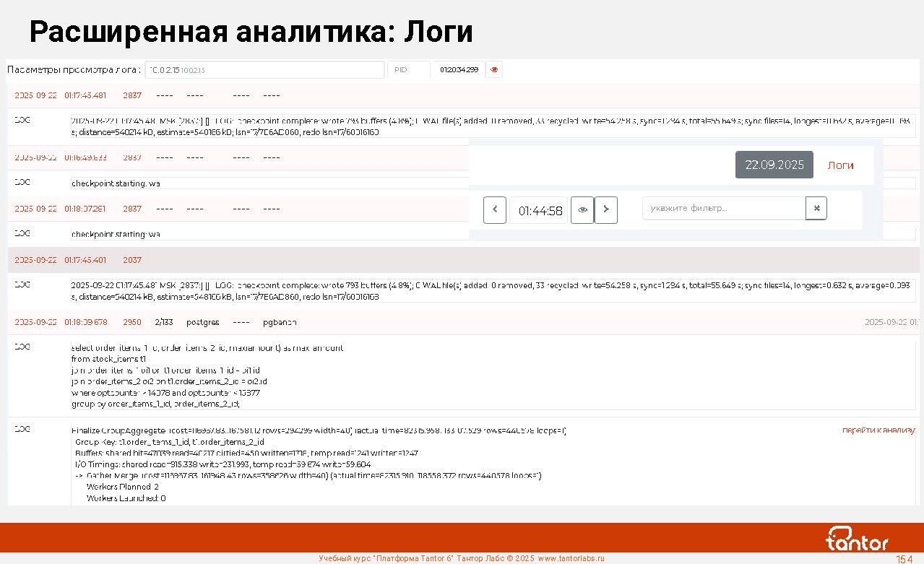
Task: Select the highlighted log row with PID 2037
Action: (x=85, y=260)
